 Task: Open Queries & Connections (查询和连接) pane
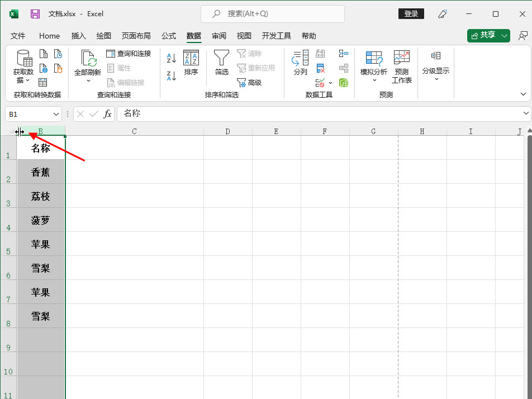point(129,54)
